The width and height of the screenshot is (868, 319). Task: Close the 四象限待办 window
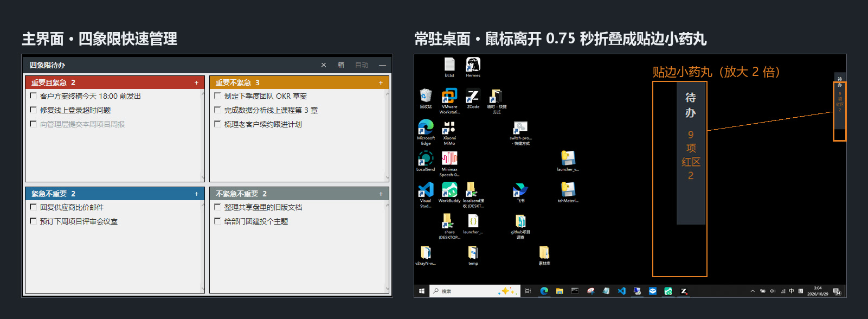coord(324,65)
